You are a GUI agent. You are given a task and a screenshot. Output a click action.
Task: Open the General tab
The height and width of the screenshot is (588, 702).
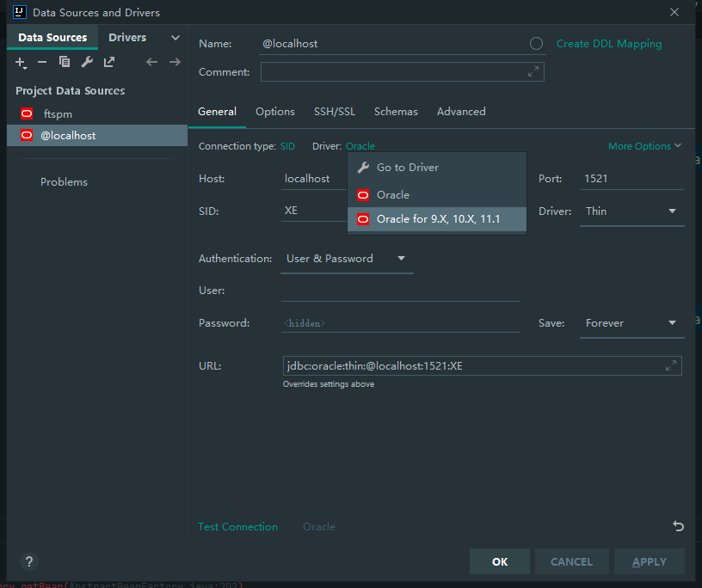pyautogui.click(x=217, y=112)
